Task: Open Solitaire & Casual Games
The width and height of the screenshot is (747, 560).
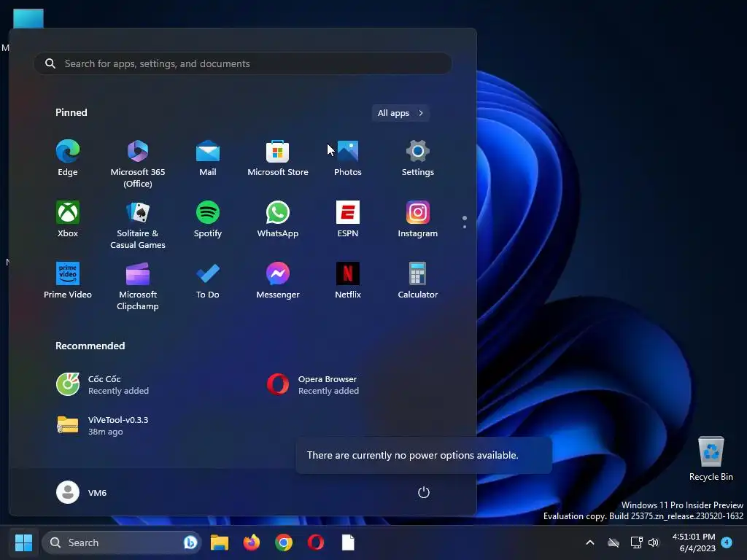Action: [138, 225]
